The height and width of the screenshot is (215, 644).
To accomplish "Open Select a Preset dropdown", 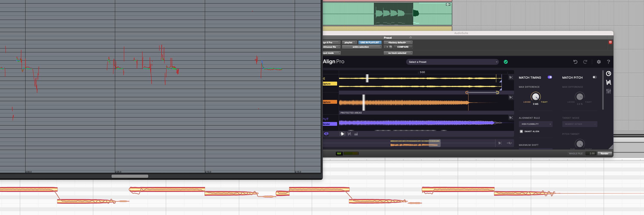I will 452,62.
